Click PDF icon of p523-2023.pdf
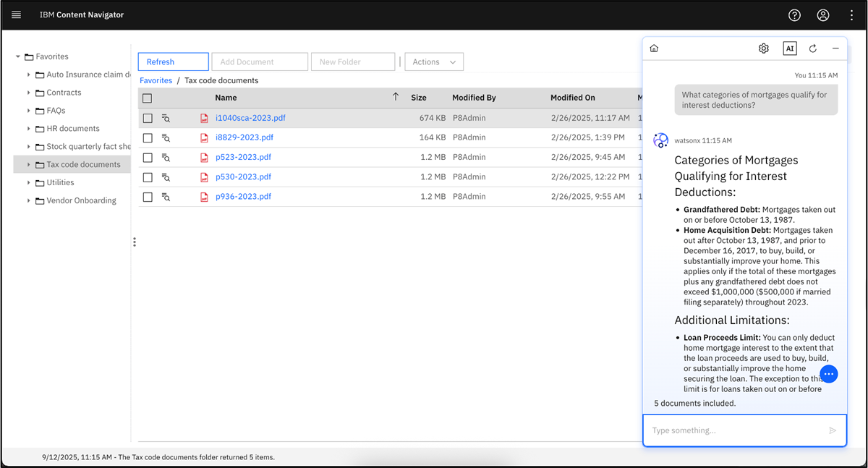The width and height of the screenshot is (868, 468). click(205, 157)
